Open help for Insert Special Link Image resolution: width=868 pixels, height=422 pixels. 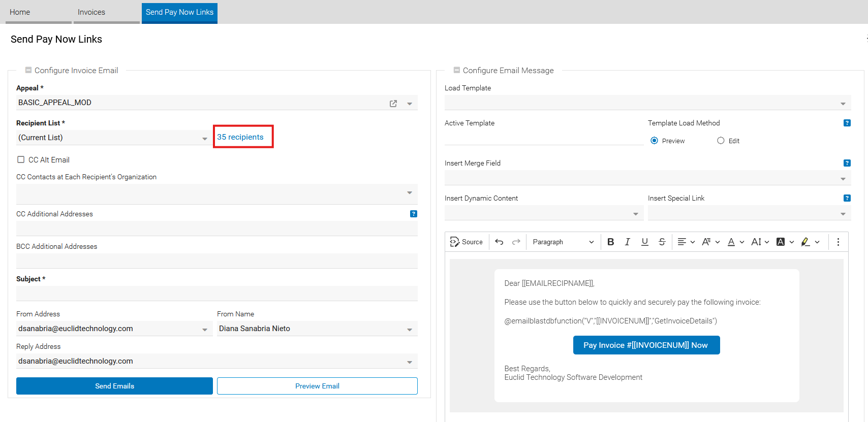coord(847,198)
